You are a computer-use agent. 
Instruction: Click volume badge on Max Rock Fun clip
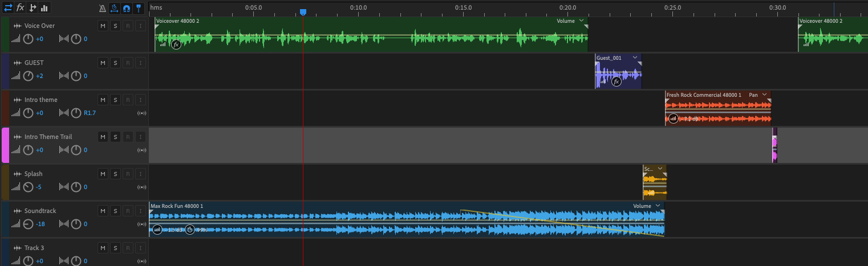157,230
